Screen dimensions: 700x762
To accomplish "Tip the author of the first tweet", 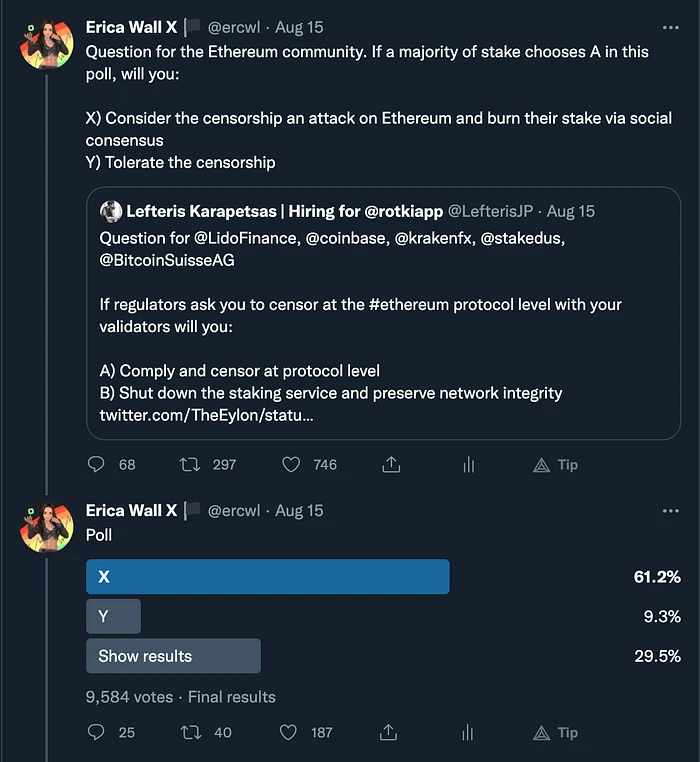I will [556, 465].
